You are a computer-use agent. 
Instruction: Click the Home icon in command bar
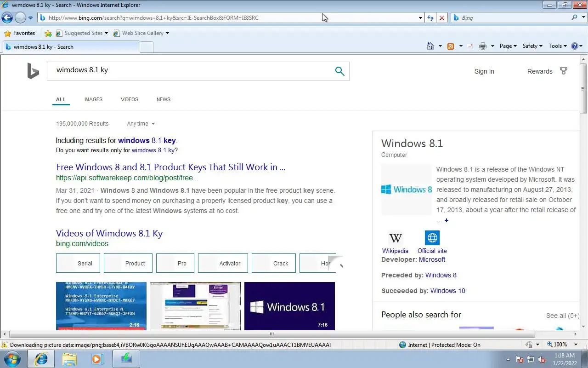[430, 46]
